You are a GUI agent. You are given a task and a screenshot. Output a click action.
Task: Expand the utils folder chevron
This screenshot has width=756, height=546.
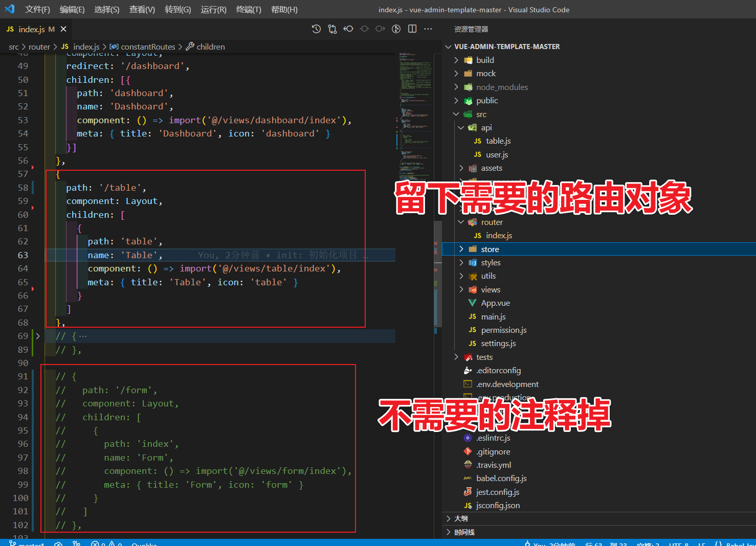(461, 276)
